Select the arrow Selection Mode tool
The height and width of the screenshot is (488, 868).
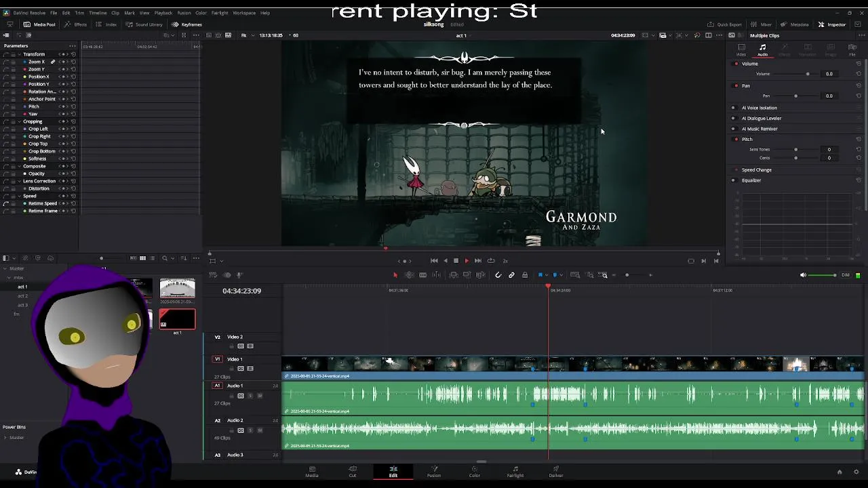coord(395,275)
